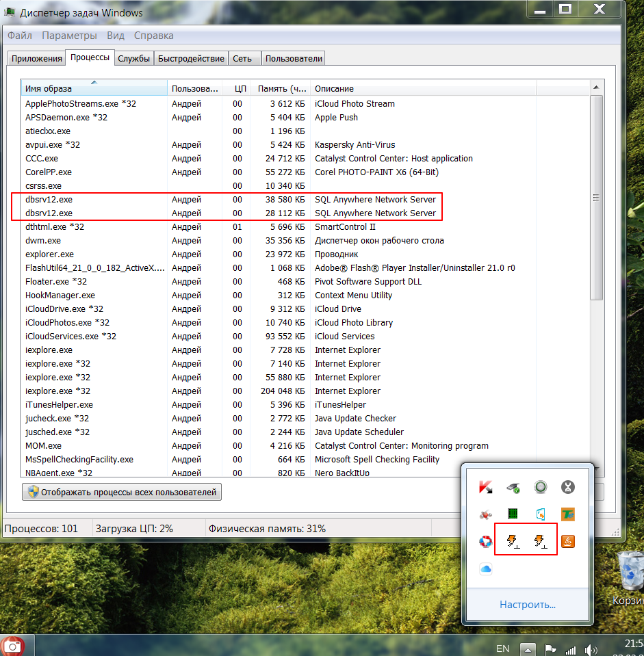
Task: Open the Java tray icon
Action: coord(567,541)
